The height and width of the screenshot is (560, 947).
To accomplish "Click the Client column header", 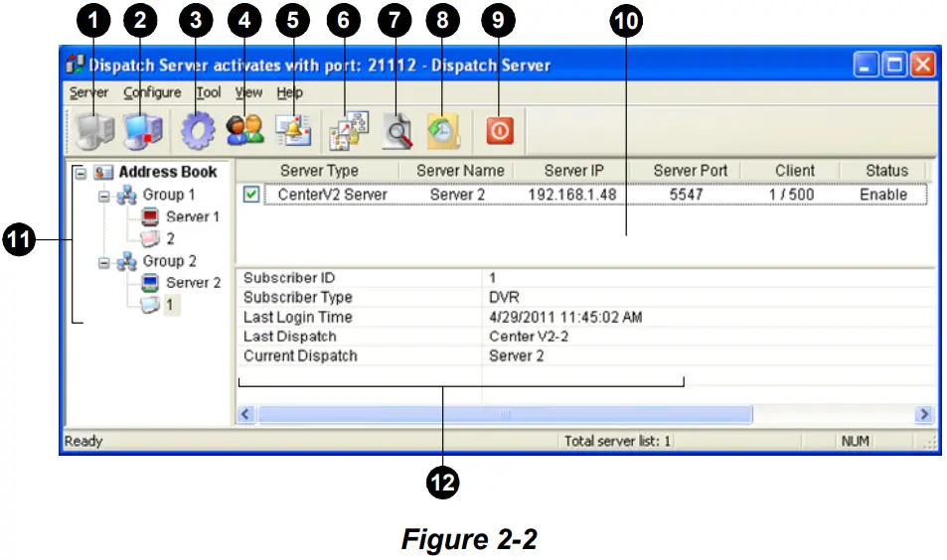I will (795, 171).
